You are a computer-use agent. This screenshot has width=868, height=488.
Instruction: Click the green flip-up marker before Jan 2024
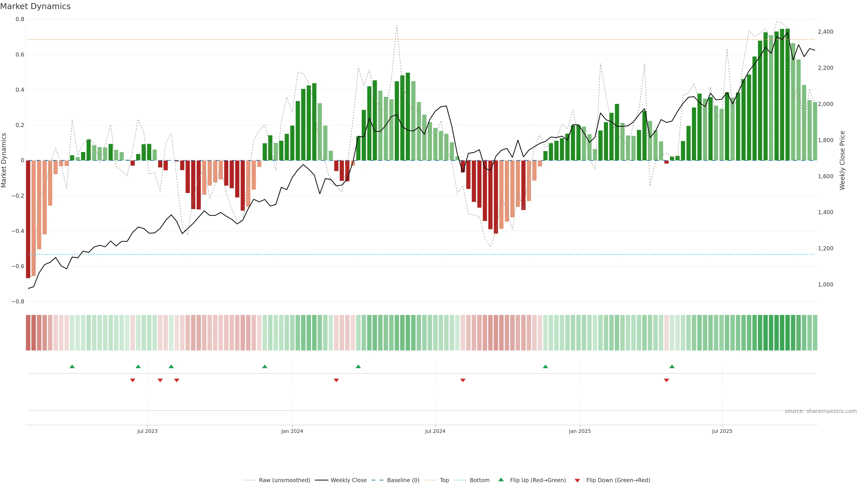coord(265,366)
